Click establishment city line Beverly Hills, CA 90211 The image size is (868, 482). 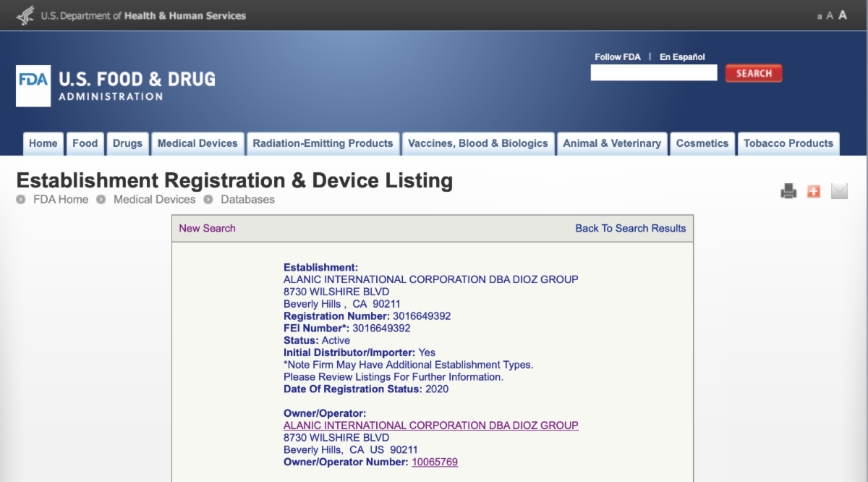pos(342,304)
